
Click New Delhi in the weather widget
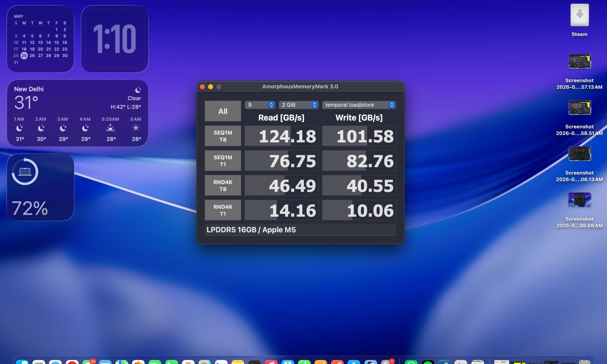point(29,89)
